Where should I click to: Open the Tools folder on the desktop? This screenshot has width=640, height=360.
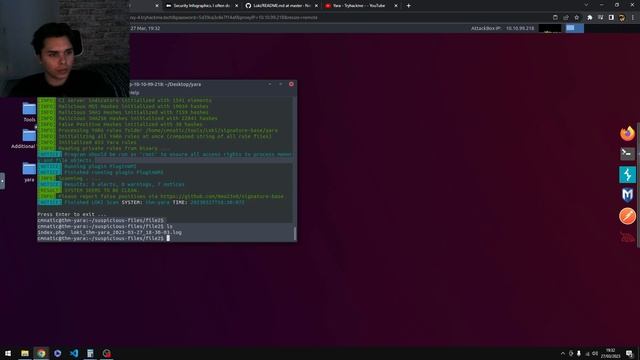coord(29,112)
